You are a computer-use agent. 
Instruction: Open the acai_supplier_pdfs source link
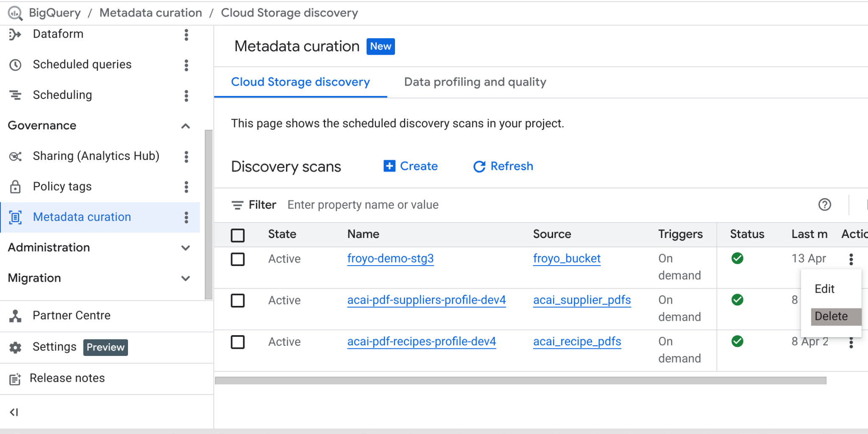pyautogui.click(x=582, y=300)
